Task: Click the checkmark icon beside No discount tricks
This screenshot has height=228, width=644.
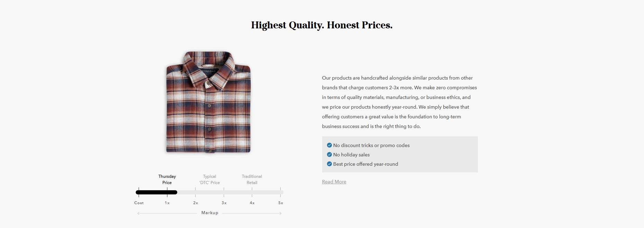Action: pos(329,145)
